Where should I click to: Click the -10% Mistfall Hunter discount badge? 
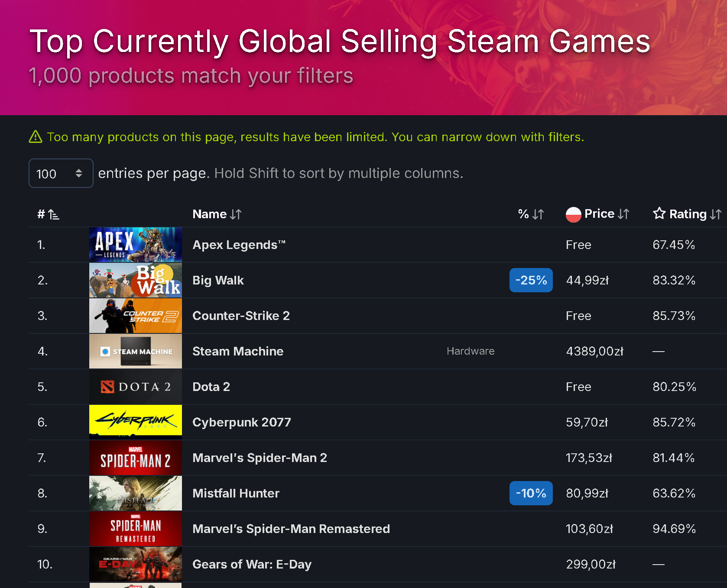coord(531,493)
